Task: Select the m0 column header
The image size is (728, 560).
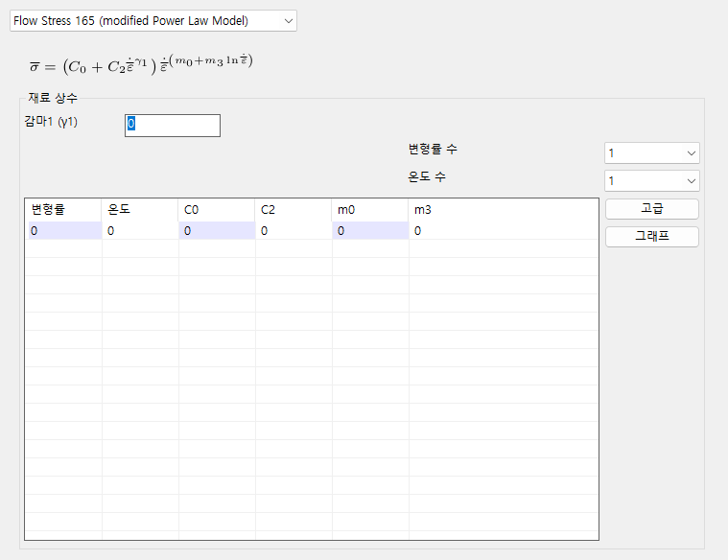Action: pyautogui.click(x=370, y=210)
